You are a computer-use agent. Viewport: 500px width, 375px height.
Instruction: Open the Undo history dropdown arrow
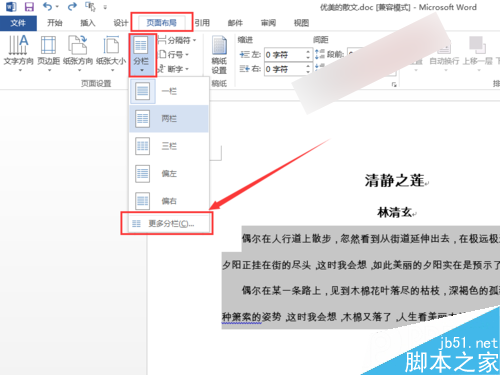click(x=57, y=6)
